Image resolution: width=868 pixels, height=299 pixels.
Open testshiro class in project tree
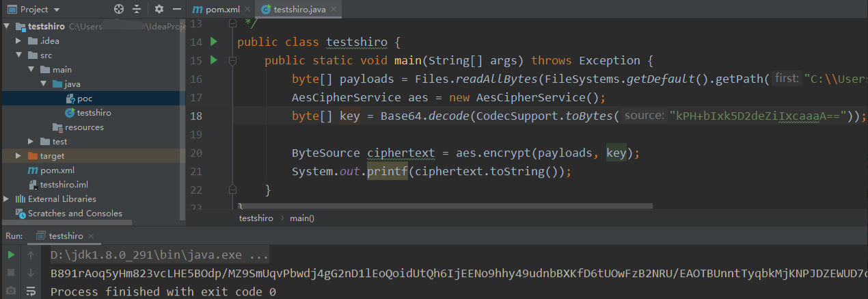click(x=94, y=113)
